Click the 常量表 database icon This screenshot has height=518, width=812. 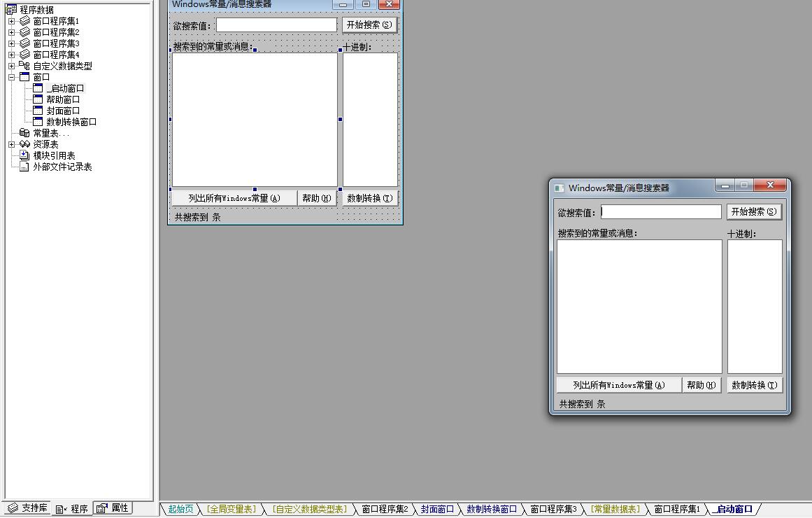pos(25,133)
